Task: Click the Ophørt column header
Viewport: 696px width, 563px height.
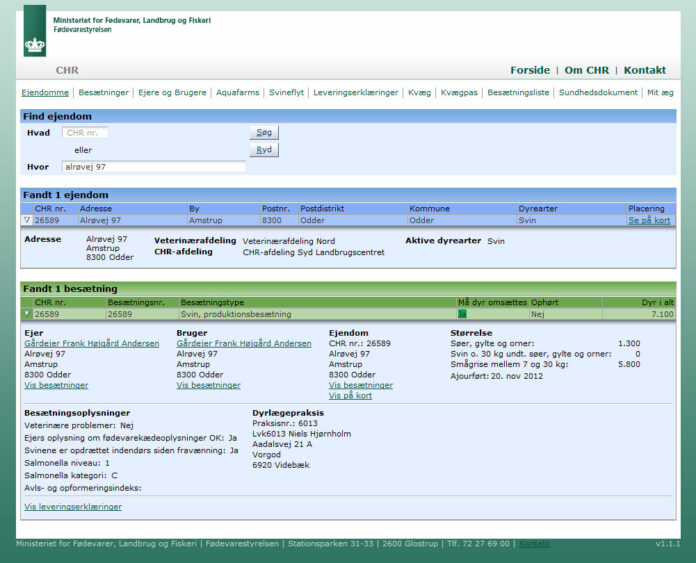Action: tap(545, 302)
